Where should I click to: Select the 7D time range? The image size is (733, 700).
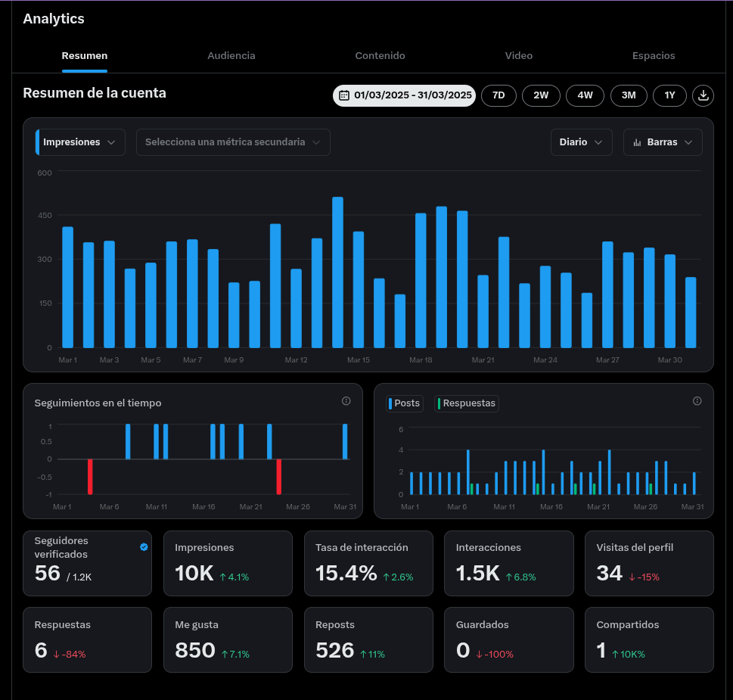pos(499,95)
